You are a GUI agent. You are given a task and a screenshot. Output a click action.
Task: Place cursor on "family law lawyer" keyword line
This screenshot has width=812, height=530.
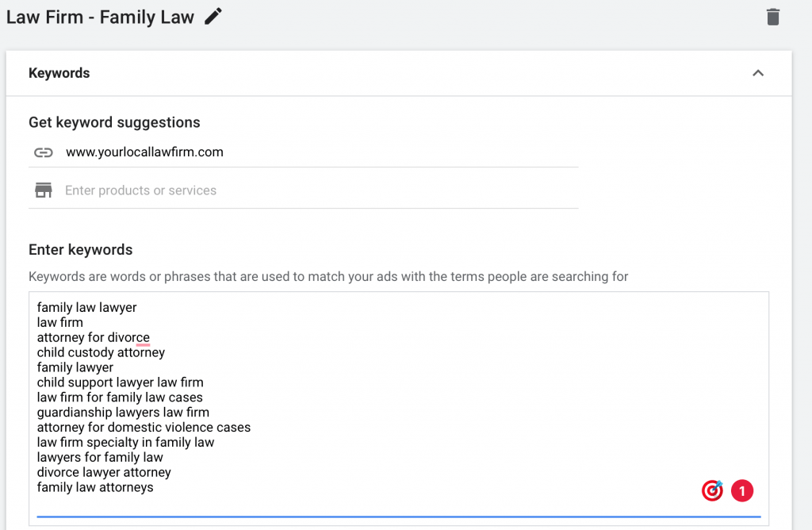click(87, 307)
